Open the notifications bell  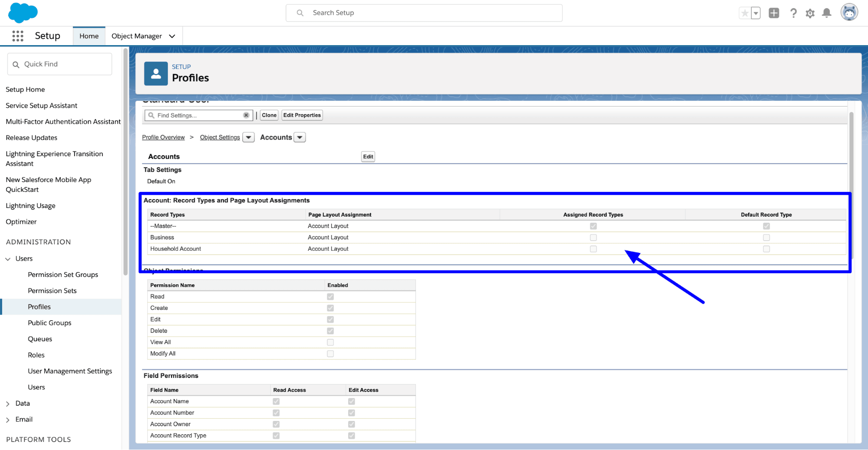point(827,13)
